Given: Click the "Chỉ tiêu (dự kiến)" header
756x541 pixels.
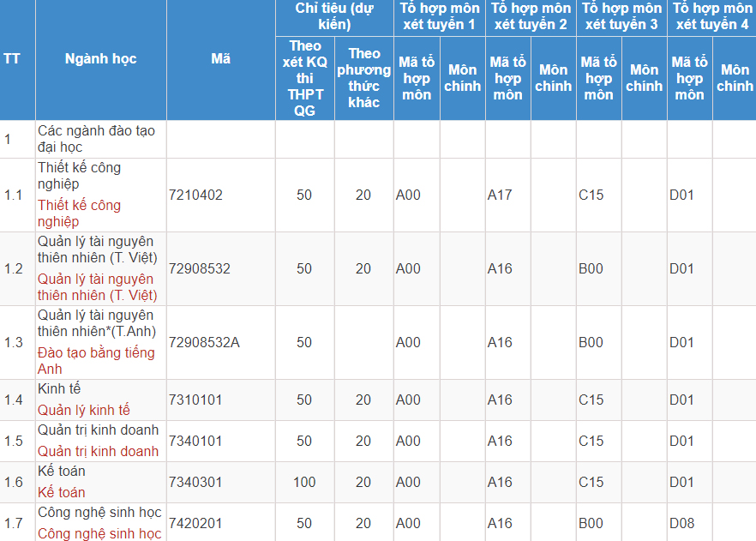Looking at the screenshot, I should pyautogui.click(x=334, y=16).
